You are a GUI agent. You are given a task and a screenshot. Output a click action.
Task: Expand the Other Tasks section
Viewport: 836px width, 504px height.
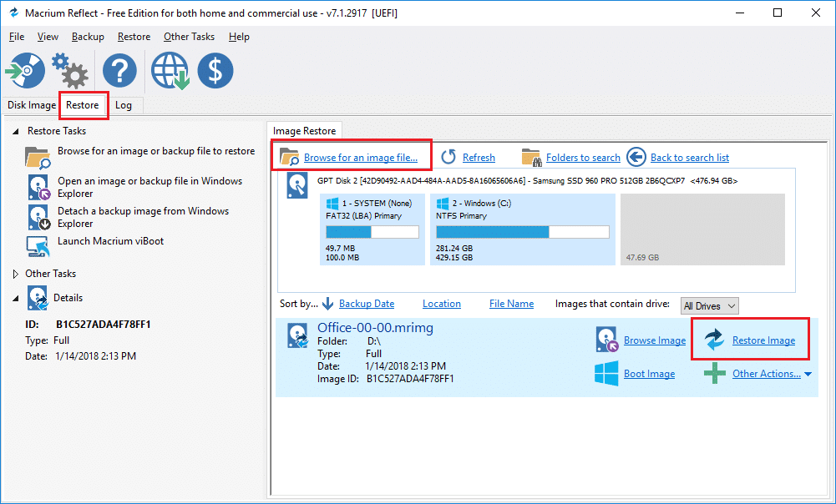(x=16, y=274)
